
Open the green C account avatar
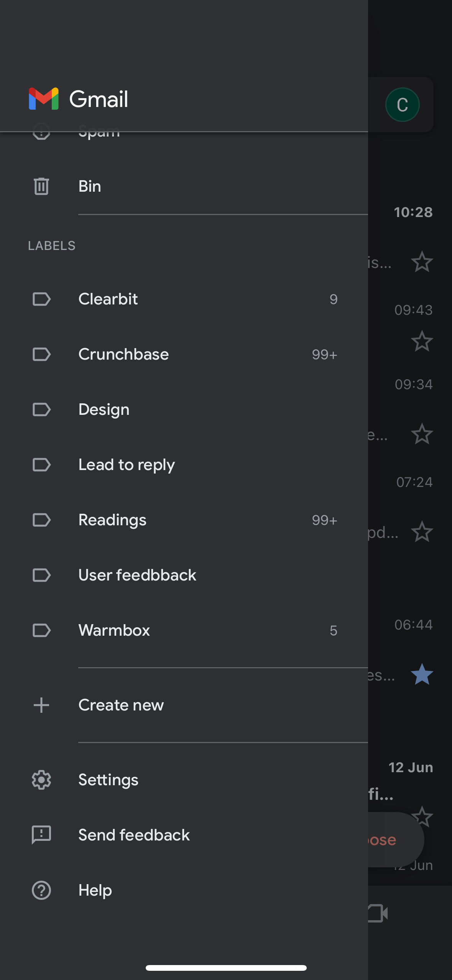pyautogui.click(x=402, y=105)
